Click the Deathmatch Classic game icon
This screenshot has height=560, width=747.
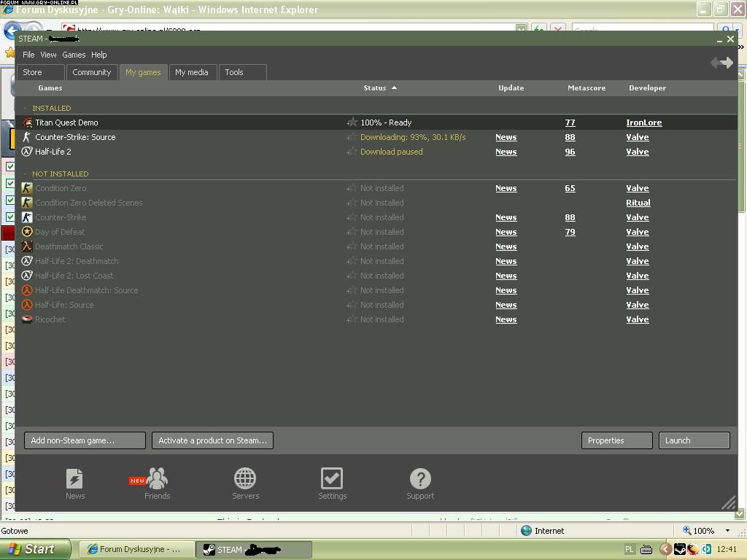click(x=27, y=246)
